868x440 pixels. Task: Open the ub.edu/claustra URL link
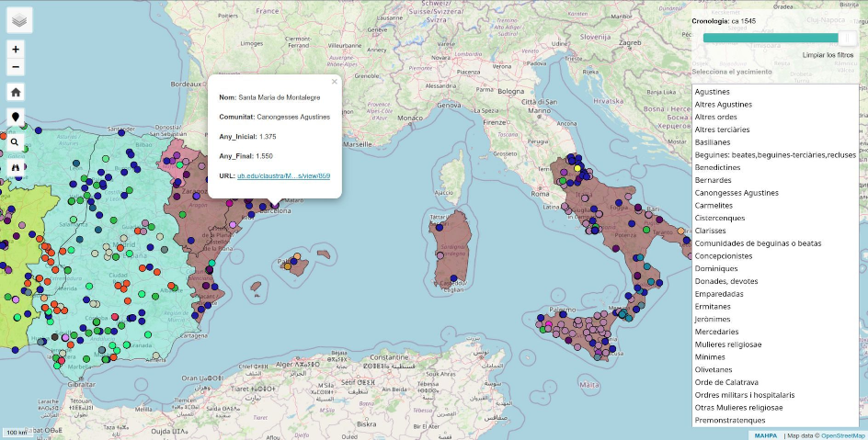point(283,175)
